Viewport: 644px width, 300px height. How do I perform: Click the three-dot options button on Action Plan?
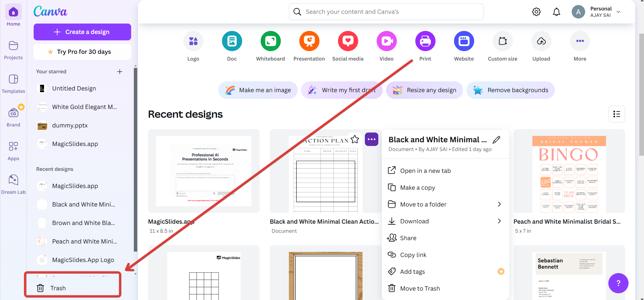point(372,139)
